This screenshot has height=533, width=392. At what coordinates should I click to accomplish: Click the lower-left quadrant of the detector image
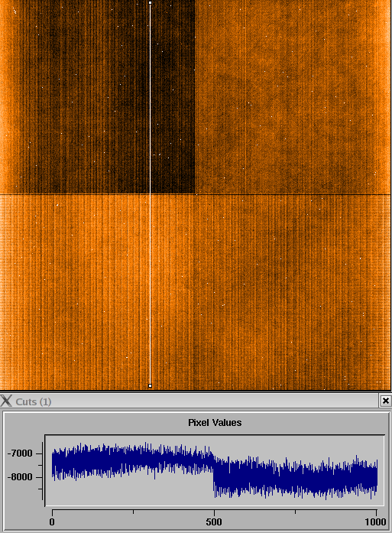click(98, 292)
